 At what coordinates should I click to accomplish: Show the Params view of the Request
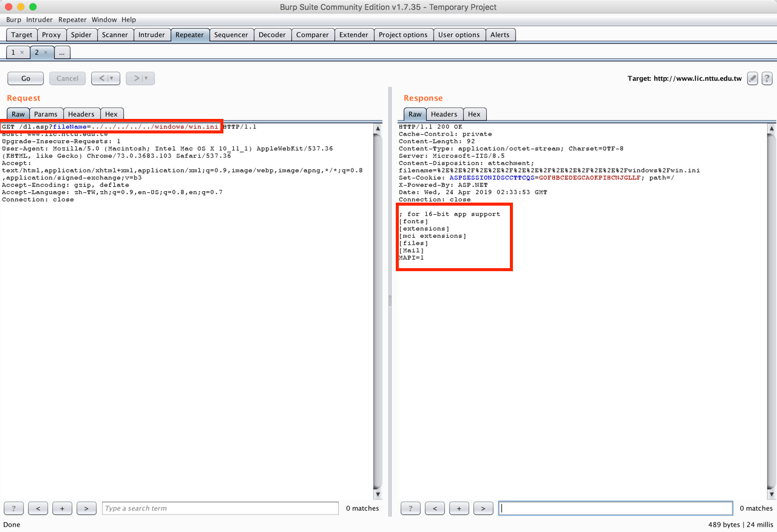[46, 114]
